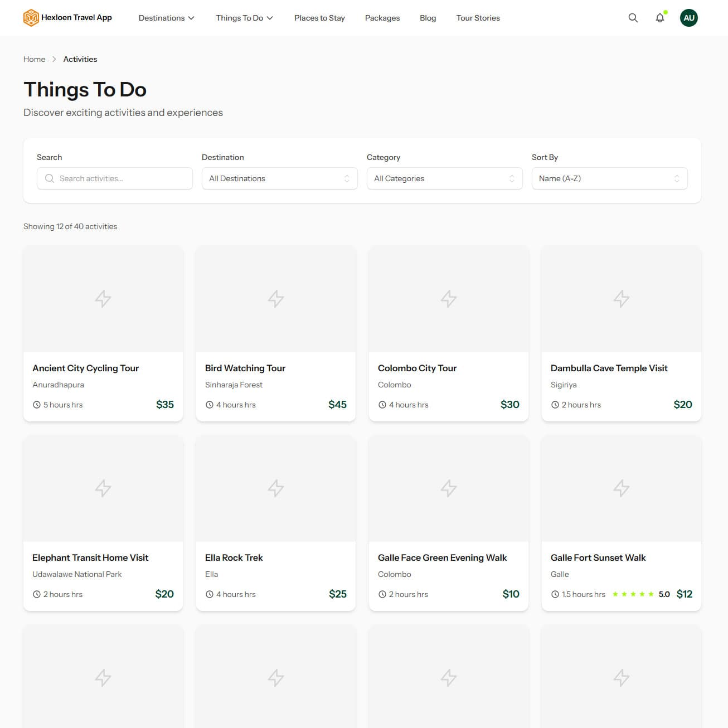Screen dimensions: 728x728
Task: Open the Things To Do menu
Action: click(x=244, y=17)
